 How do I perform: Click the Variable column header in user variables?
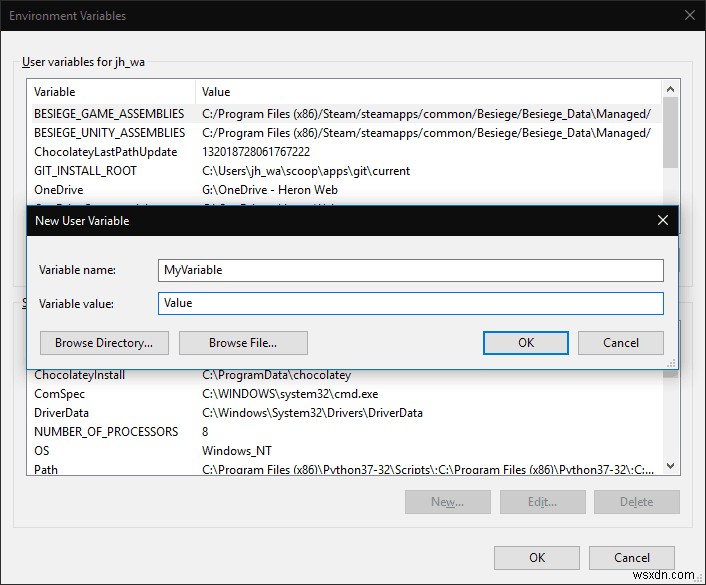click(113, 92)
